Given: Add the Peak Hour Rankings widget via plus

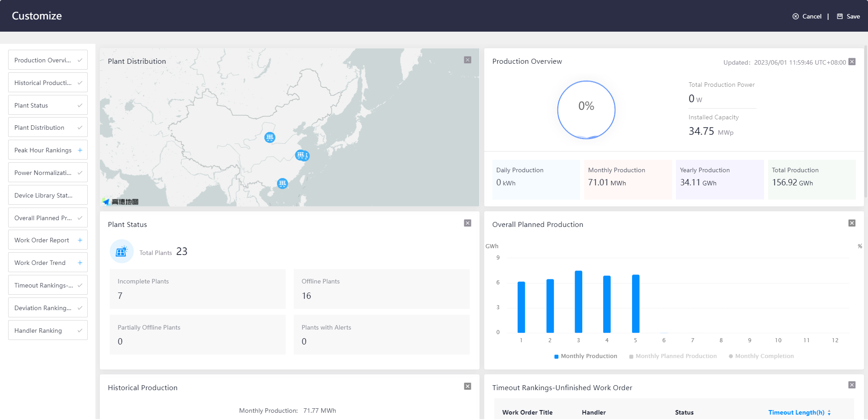Looking at the screenshot, I should pyautogui.click(x=80, y=150).
